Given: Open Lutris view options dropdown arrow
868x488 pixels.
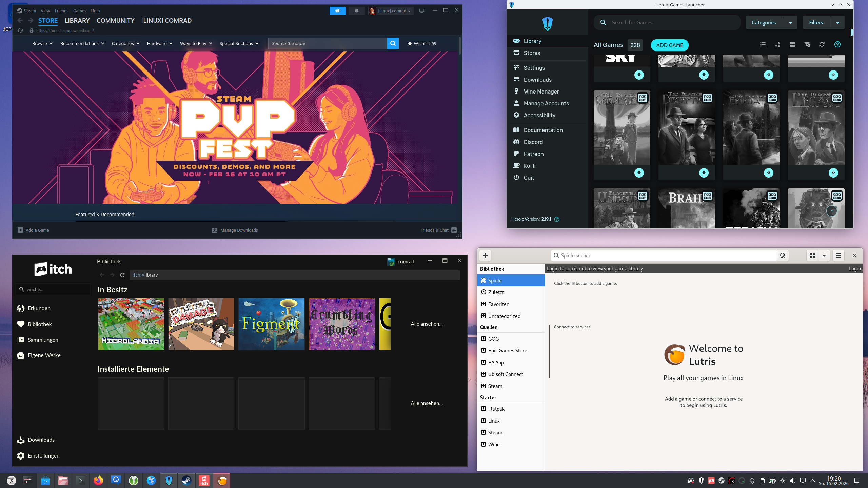Looking at the screenshot, I should click(x=824, y=256).
